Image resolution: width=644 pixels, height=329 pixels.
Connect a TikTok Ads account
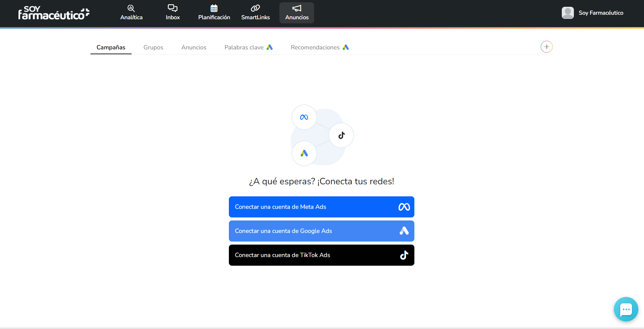coord(322,255)
